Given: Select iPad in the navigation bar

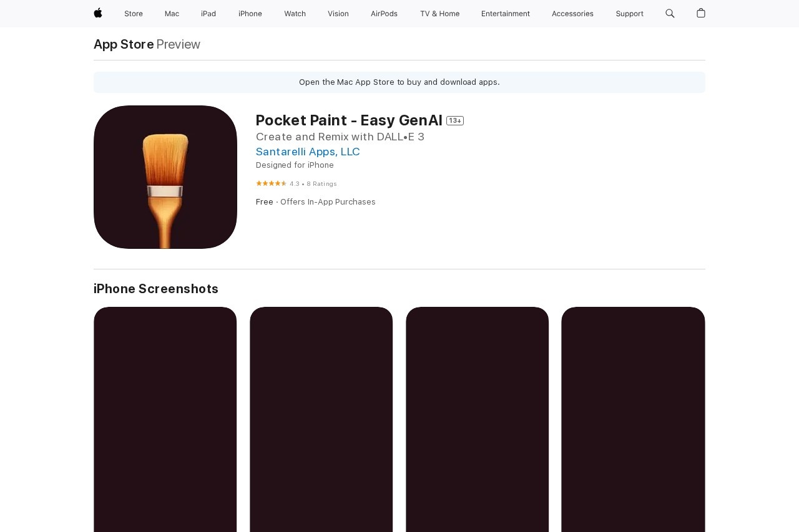Looking at the screenshot, I should [x=208, y=14].
